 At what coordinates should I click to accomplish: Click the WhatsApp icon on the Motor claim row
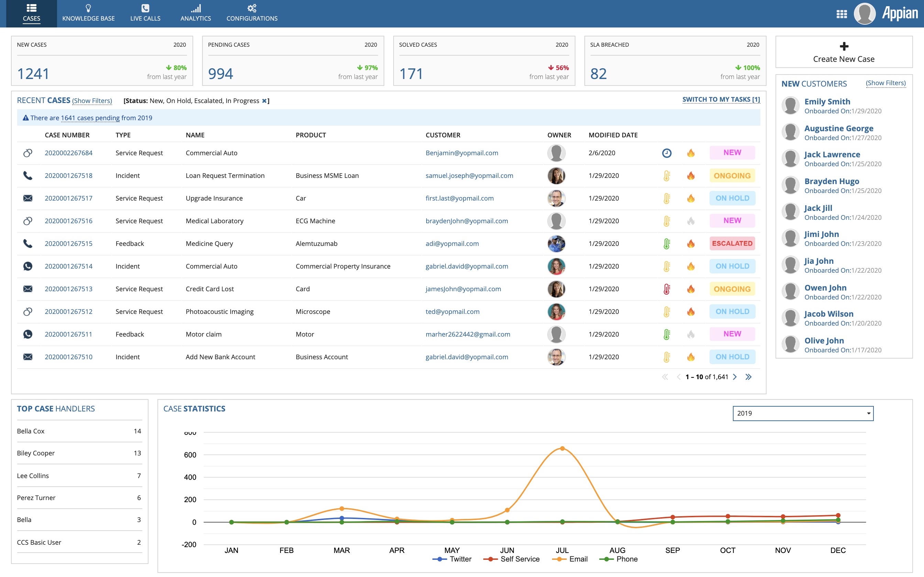29,334
